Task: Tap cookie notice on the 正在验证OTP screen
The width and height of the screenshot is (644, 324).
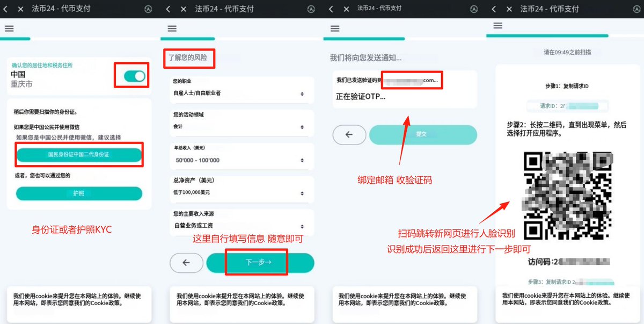Action: click(404, 304)
